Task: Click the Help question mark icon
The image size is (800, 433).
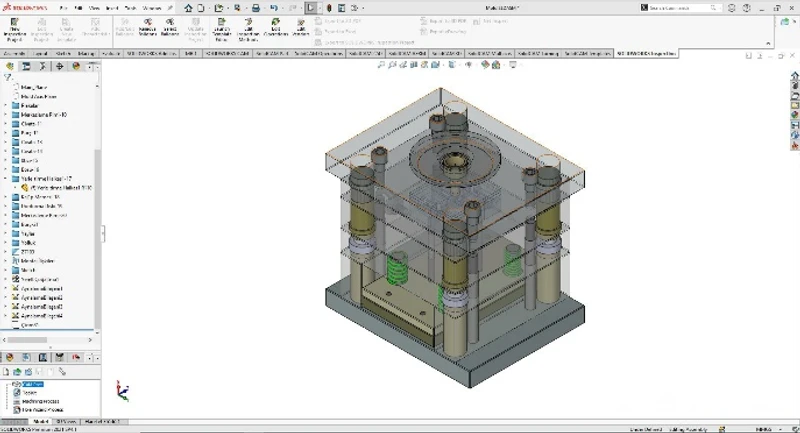Action: point(747,8)
